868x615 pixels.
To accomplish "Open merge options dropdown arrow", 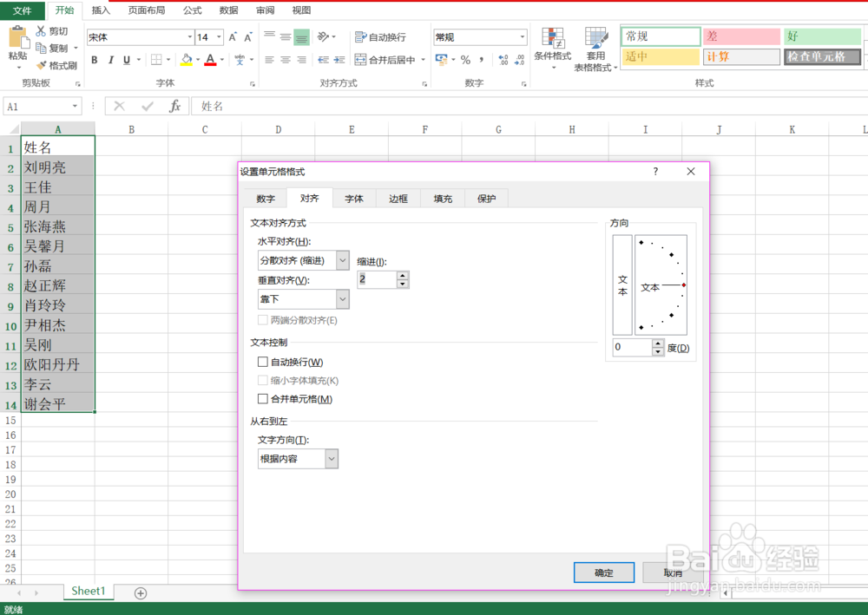I will coord(424,60).
